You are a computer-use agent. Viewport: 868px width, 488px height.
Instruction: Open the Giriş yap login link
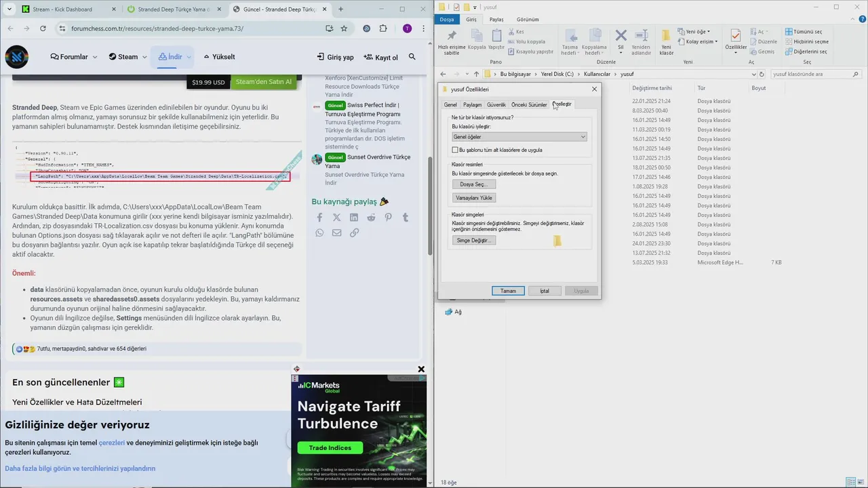tap(336, 57)
